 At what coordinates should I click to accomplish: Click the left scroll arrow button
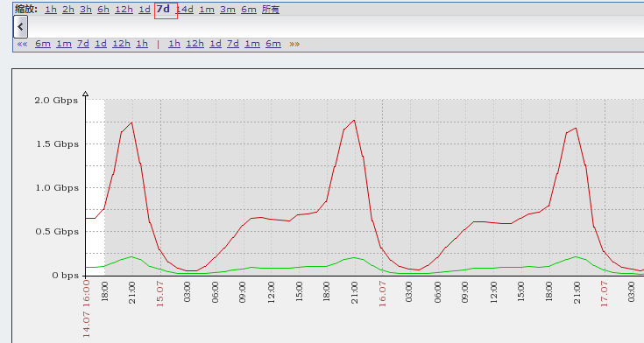[x=20, y=27]
